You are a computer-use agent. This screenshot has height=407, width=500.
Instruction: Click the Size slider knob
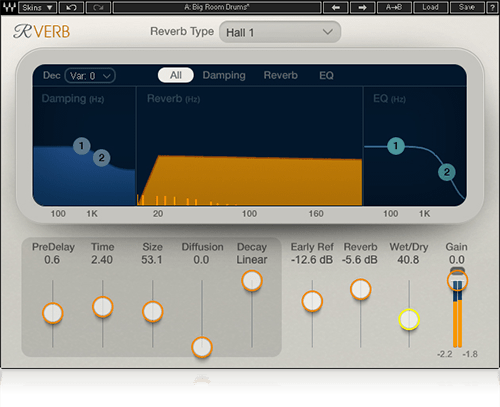[153, 311]
